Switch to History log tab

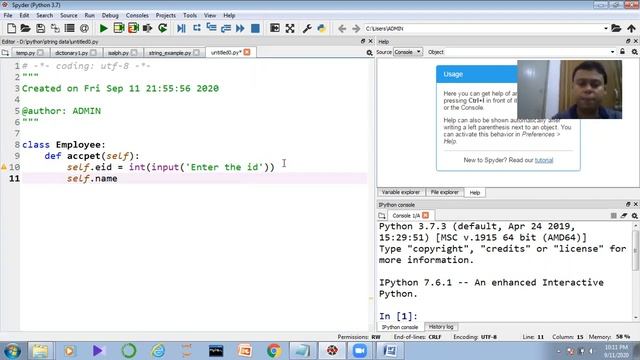(x=441, y=327)
